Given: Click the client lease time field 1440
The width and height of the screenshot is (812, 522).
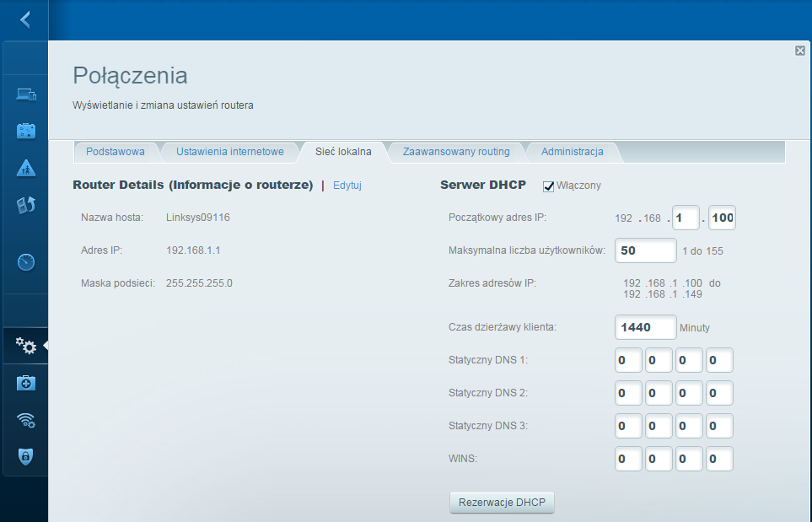Looking at the screenshot, I should tap(645, 327).
